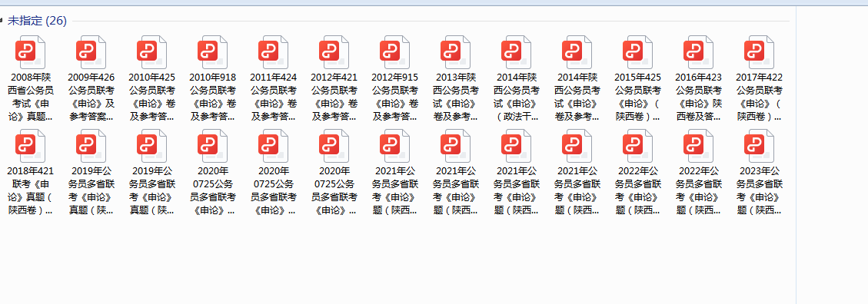Select the 2014年陕西公务员考试 政法干 file icon
Image resolution: width=868 pixels, height=304 pixels.
517,52
